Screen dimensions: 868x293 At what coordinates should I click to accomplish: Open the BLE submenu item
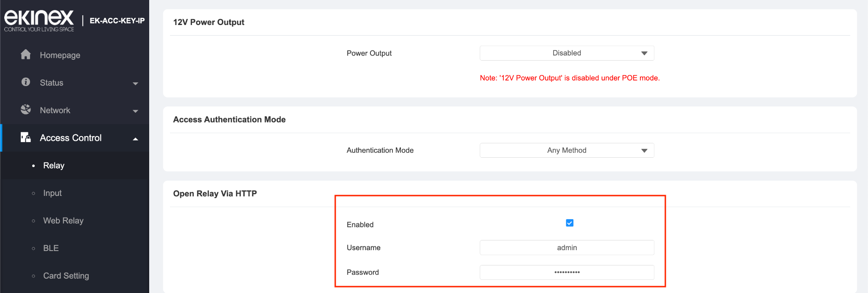[x=75, y=248]
